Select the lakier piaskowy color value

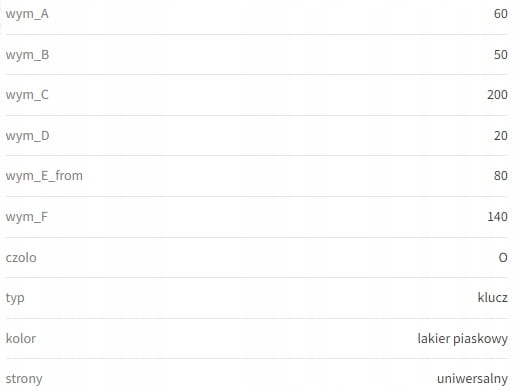pyautogui.click(x=462, y=339)
